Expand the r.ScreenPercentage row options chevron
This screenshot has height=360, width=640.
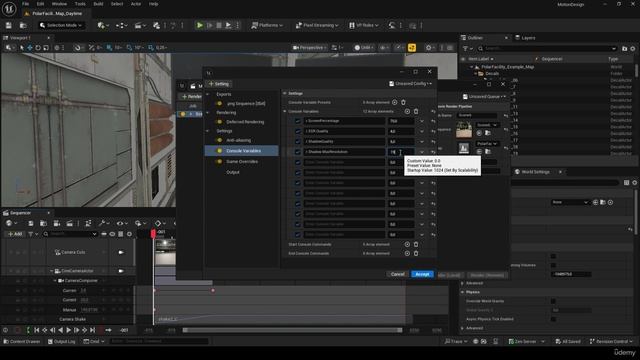(x=422, y=121)
